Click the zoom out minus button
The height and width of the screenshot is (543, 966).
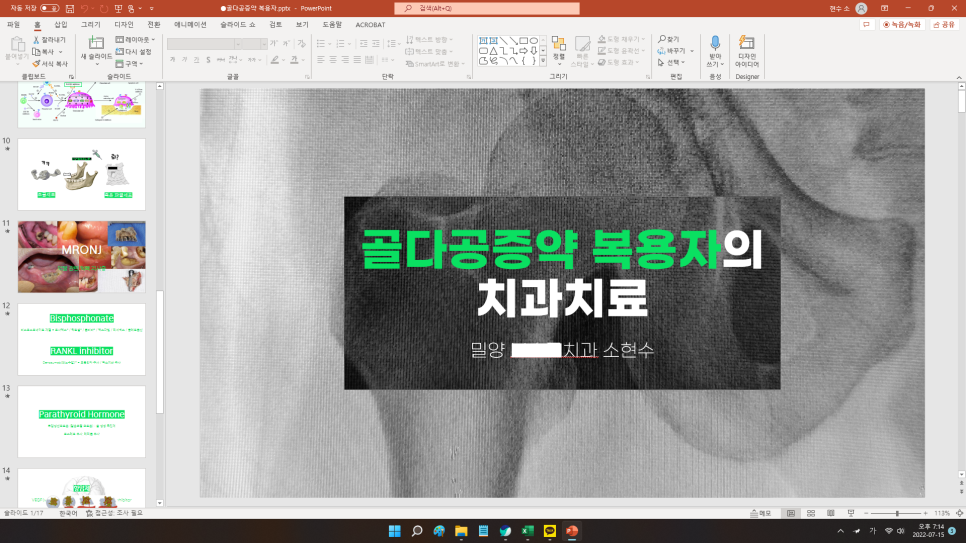tap(866, 513)
